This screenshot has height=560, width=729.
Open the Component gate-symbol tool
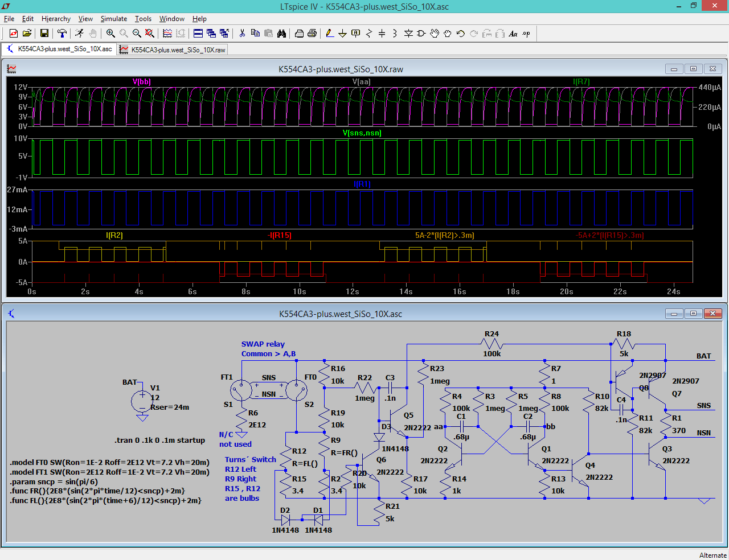pyautogui.click(x=421, y=34)
